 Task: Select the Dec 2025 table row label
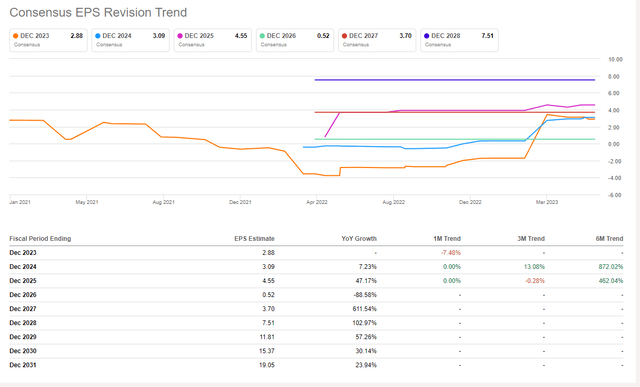click(x=23, y=281)
